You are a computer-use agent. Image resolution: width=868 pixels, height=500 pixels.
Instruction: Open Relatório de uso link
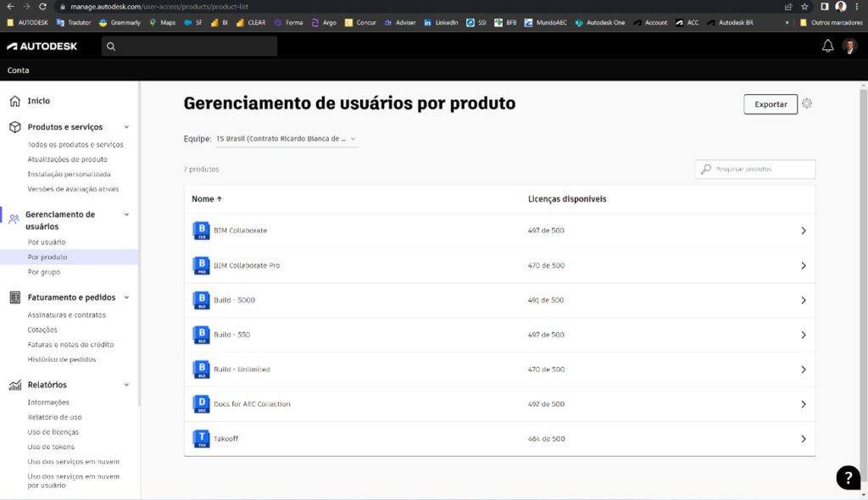point(54,418)
